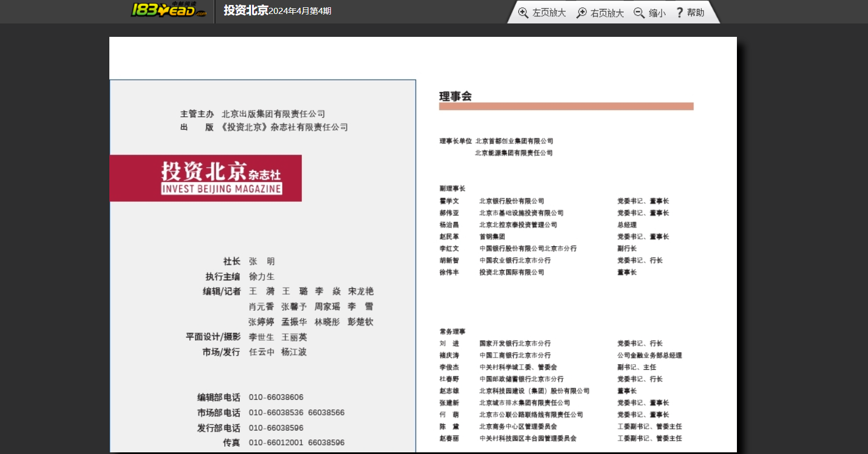This screenshot has width=868, height=454.
Task: Click the 左页放大 magnifier button
Action: pyautogui.click(x=542, y=12)
